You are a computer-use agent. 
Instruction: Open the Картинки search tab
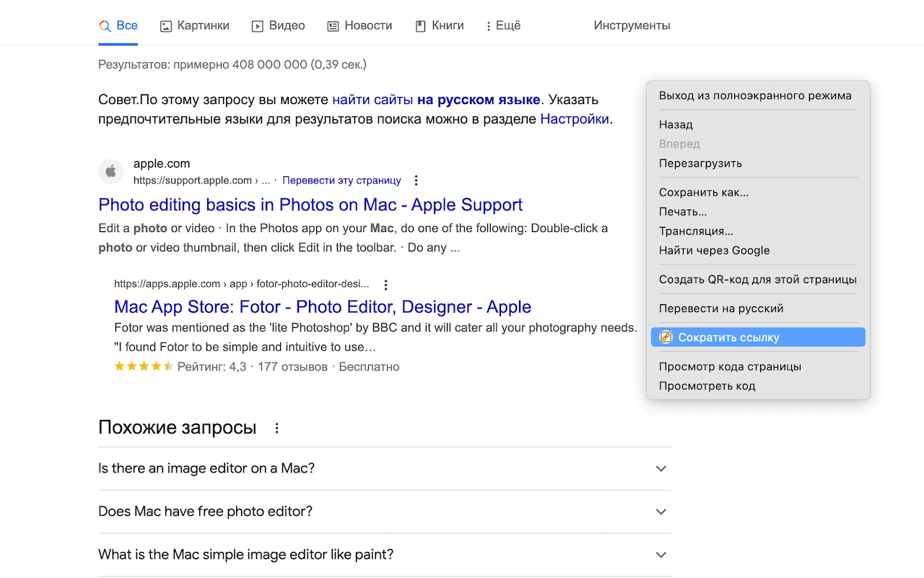pos(194,26)
